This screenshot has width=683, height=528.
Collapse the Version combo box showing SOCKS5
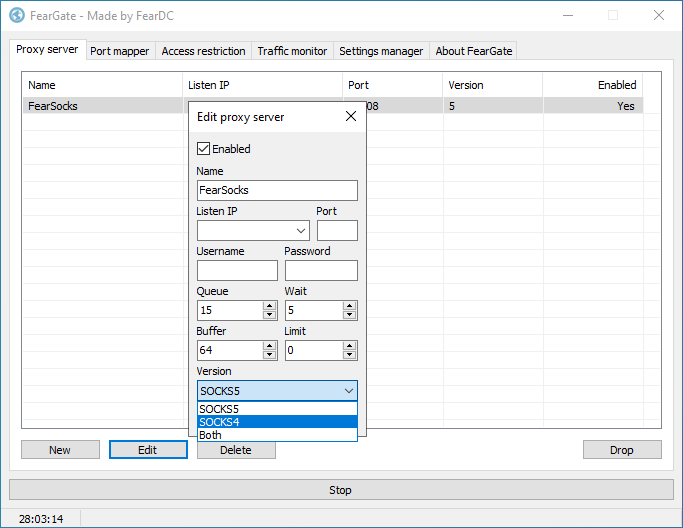(x=277, y=391)
